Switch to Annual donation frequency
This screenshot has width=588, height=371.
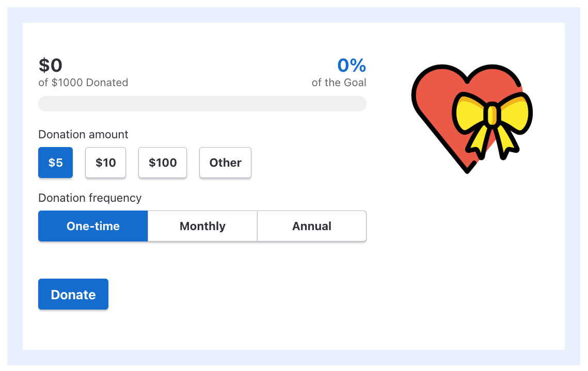(x=312, y=225)
